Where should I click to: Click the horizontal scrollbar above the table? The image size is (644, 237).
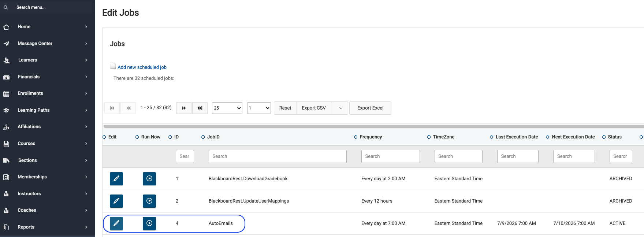[x=373, y=126]
